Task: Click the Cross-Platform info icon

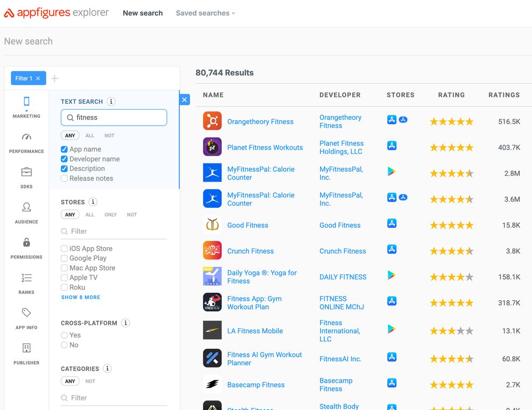Action: point(126,323)
